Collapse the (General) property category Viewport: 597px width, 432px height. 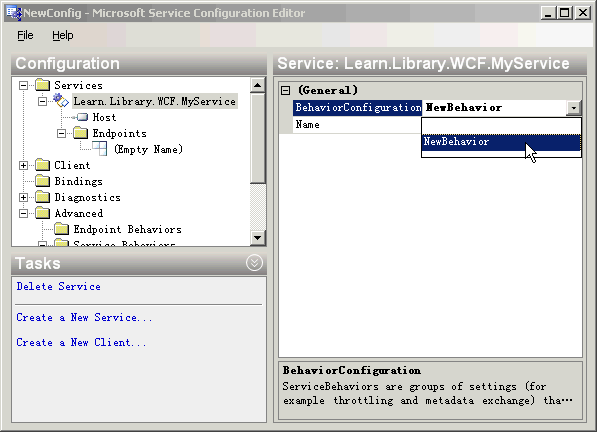[286, 91]
